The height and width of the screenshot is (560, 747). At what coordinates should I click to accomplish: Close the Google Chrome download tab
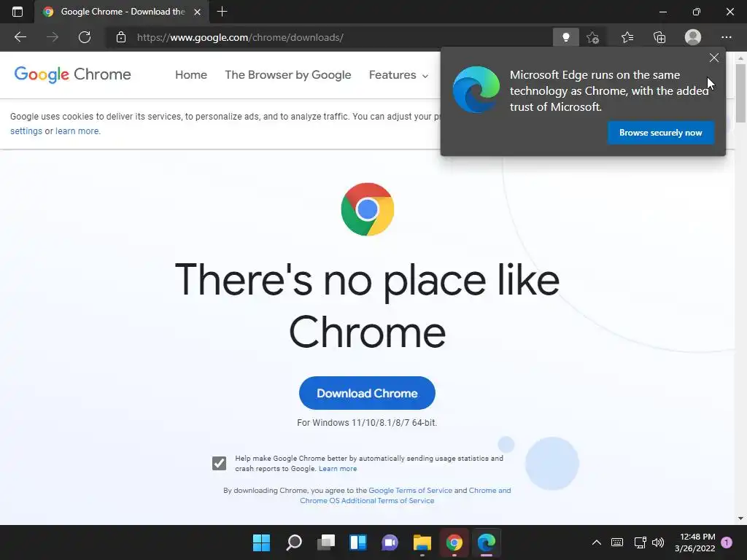[197, 12]
